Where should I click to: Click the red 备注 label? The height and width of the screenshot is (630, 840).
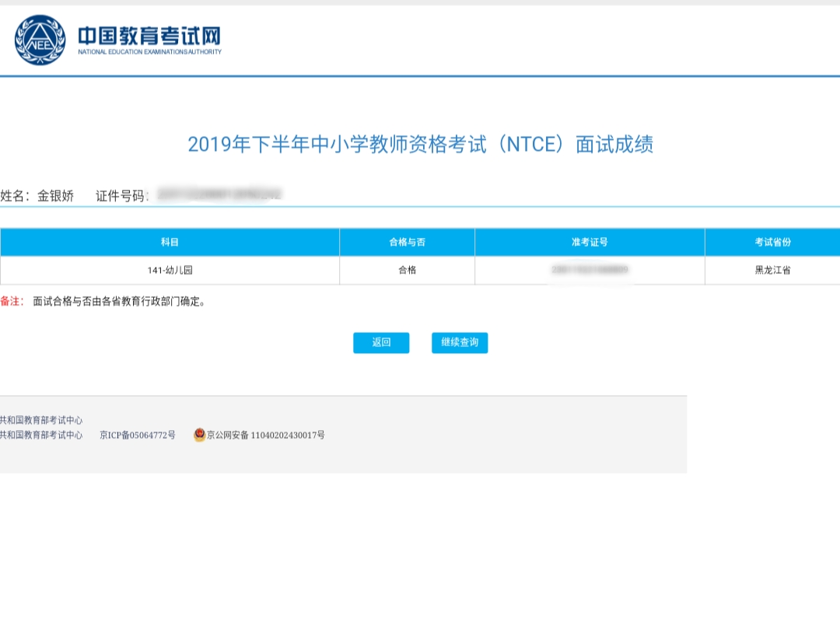click(x=12, y=302)
